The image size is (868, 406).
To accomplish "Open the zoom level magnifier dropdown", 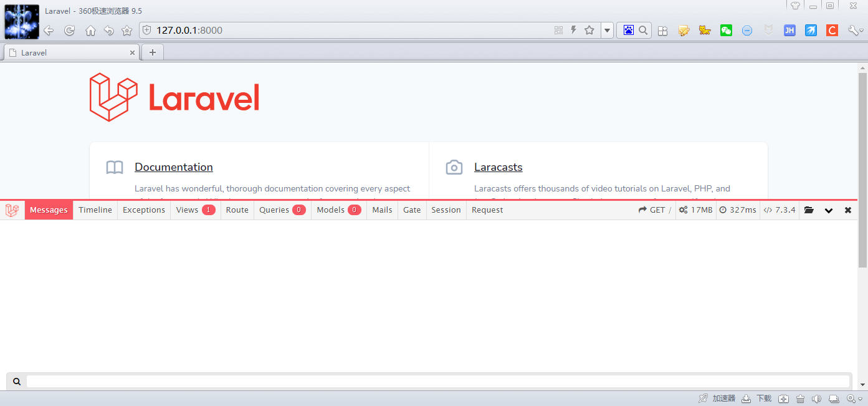I will [x=853, y=399].
